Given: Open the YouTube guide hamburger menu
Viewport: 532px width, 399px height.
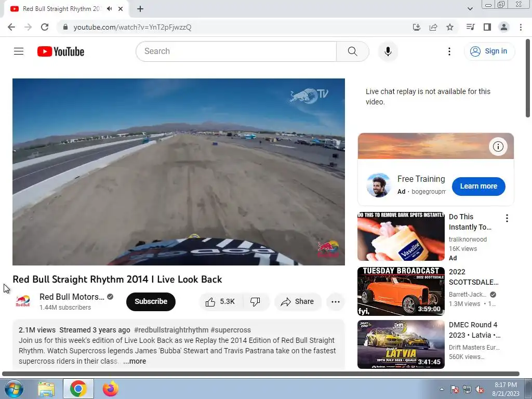Looking at the screenshot, I should click(19, 51).
